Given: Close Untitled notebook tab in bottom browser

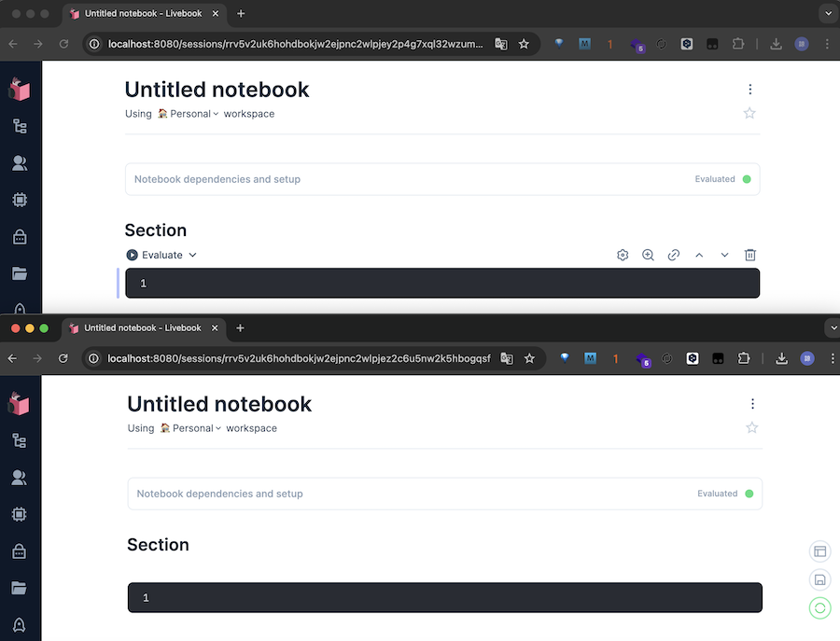Looking at the screenshot, I should click(x=215, y=327).
